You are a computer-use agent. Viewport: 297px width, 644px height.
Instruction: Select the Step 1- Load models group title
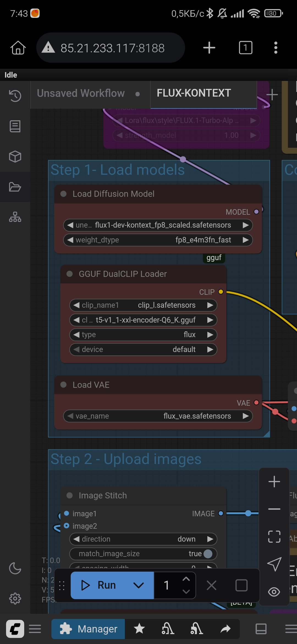(x=118, y=170)
